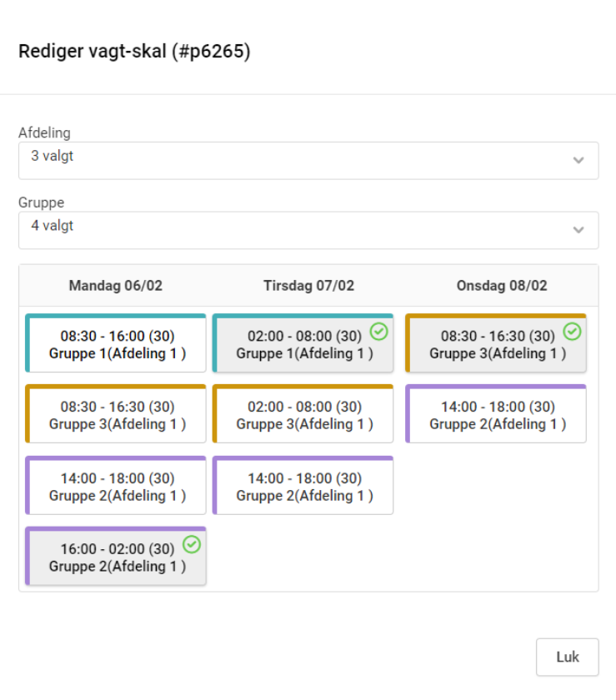Click the Afdeling field showing 3 valgt
This screenshot has width=616, height=700.
coord(292,160)
